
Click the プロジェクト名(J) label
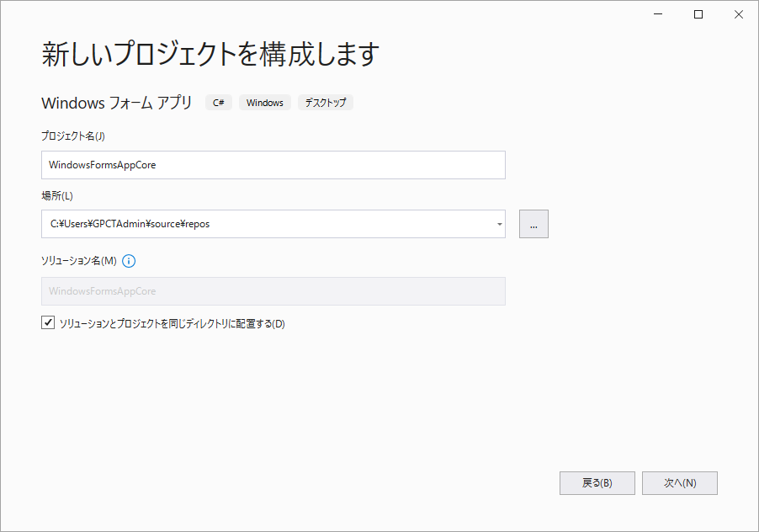(x=73, y=136)
